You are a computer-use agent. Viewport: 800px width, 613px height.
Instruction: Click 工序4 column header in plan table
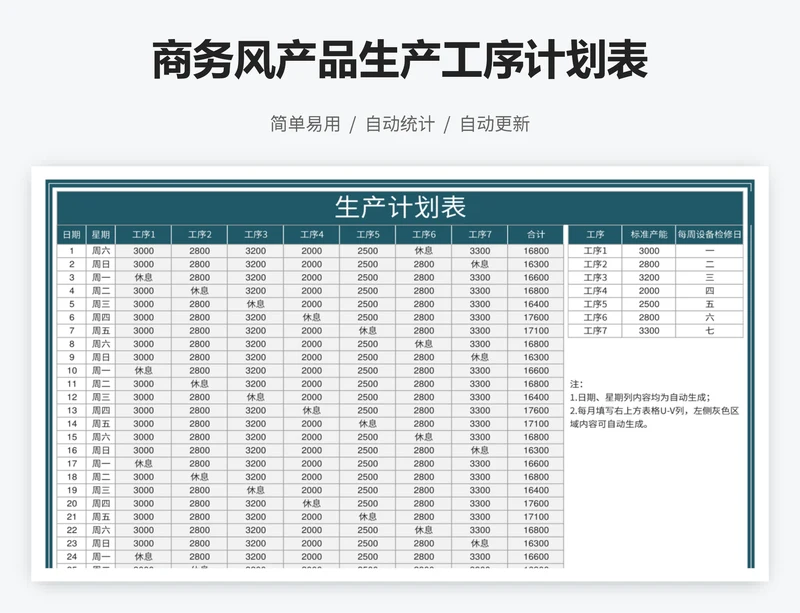[312, 235]
